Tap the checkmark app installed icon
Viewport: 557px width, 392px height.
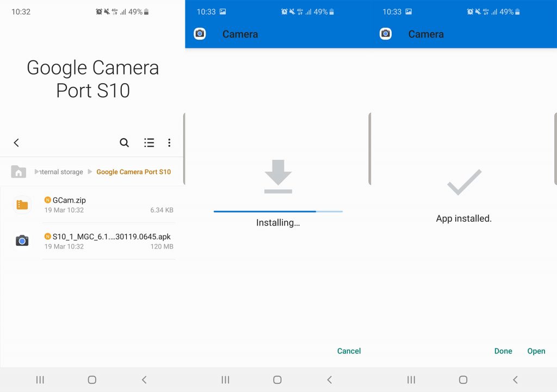click(464, 182)
